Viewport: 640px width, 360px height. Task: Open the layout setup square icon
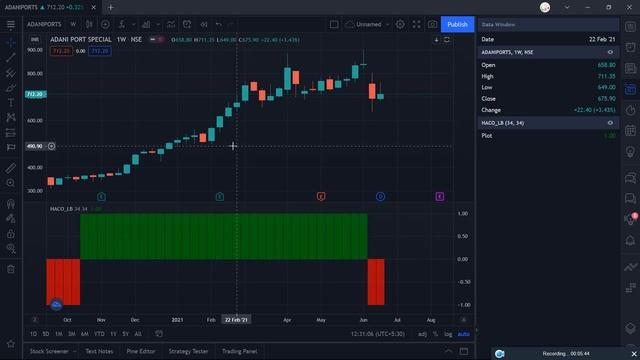point(334,24)
